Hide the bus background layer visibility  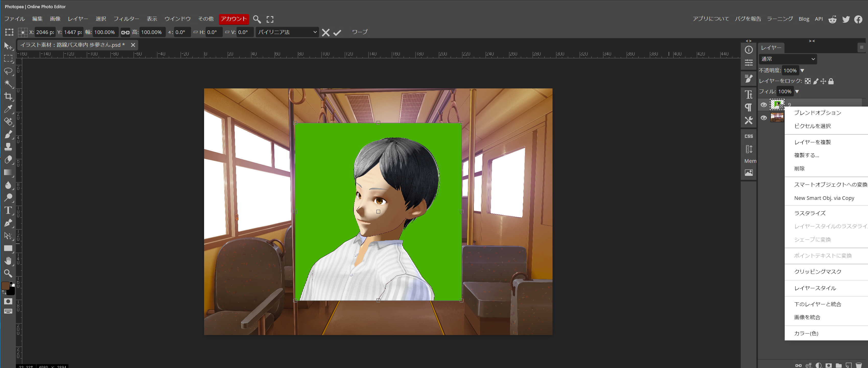[x=764, y=118]
